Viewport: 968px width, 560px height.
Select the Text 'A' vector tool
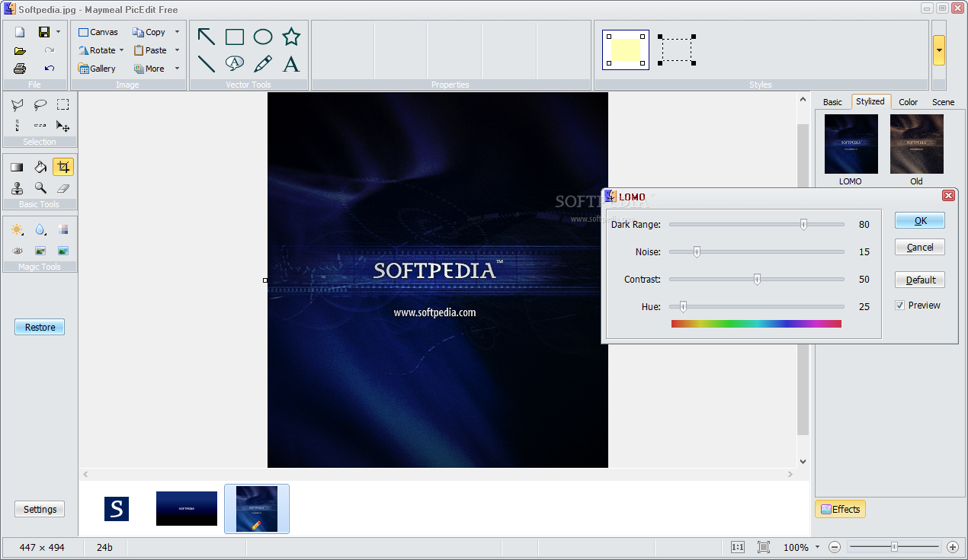tap(291, 64)
